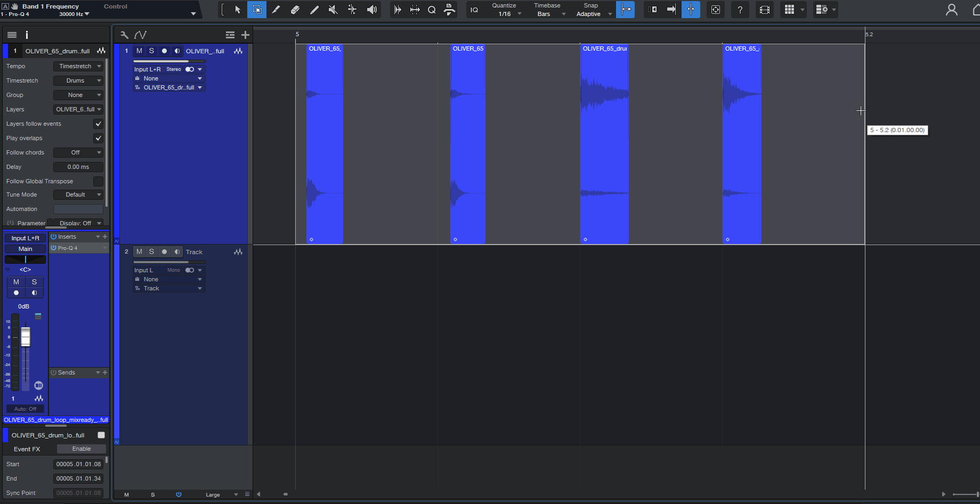This screenshot has height=504, width=980.
Task: Click the Event FX Enable button
Action: (x=81, y=449)
